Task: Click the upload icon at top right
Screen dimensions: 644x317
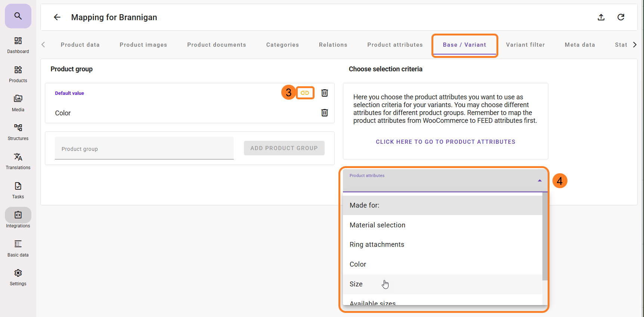Action: coord(601,17)
